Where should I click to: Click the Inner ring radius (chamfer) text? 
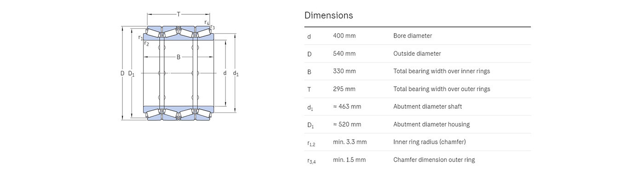tap(429, 142)
